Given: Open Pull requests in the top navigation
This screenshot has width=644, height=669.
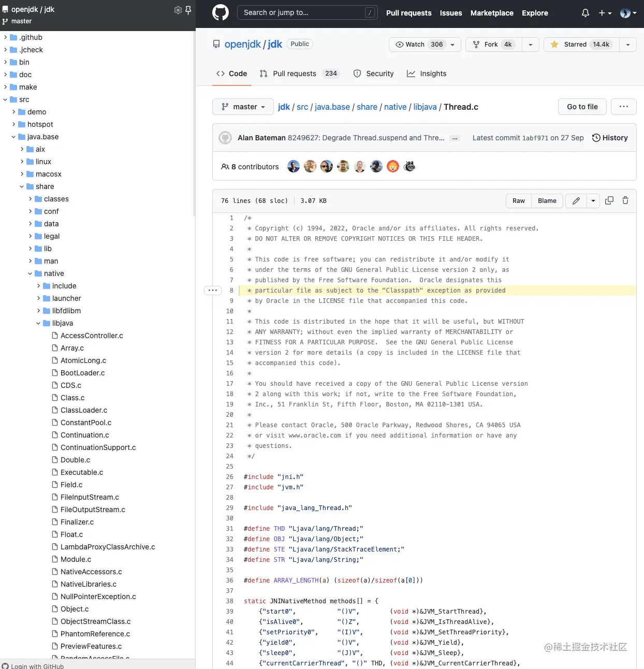Looking at the screenshot, I should point(408,13).
